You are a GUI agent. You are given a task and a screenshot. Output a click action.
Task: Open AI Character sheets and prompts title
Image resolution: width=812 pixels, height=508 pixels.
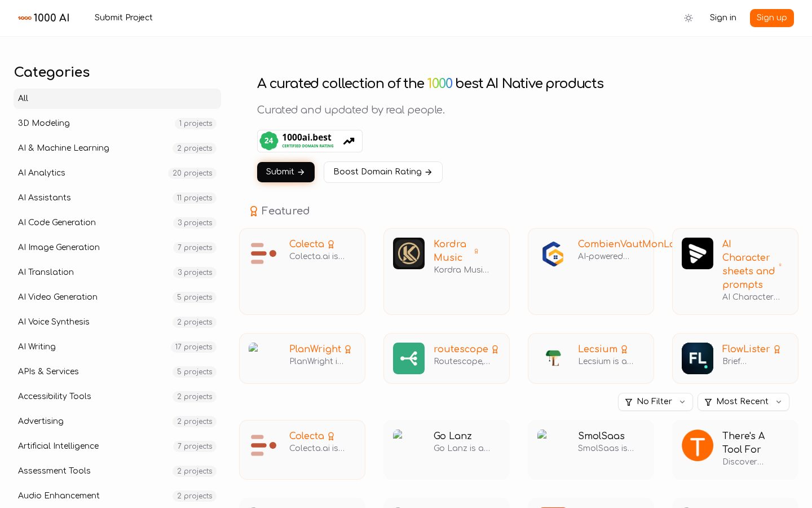point(748,264)
